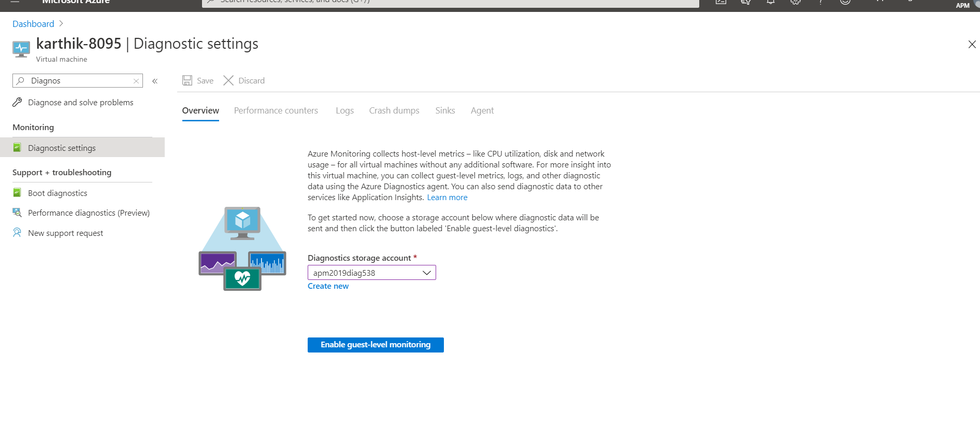This screenshot has width=980, height=437.
Task: Go back to Dashboard via breadcrumb
Action: (x=33, y=24)
